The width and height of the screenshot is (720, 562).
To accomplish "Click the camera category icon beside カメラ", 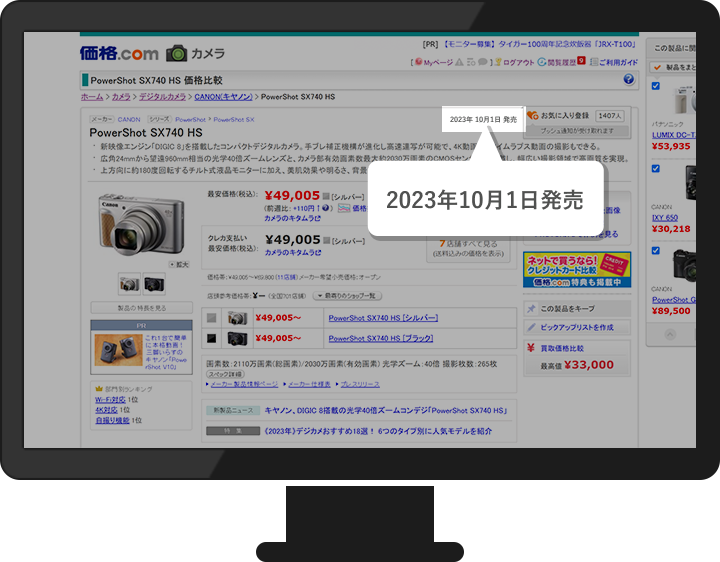I will coord(176,54).
